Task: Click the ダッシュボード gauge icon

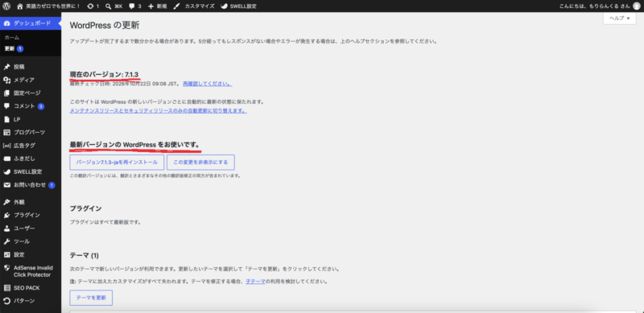Action: tap(6, 23)
